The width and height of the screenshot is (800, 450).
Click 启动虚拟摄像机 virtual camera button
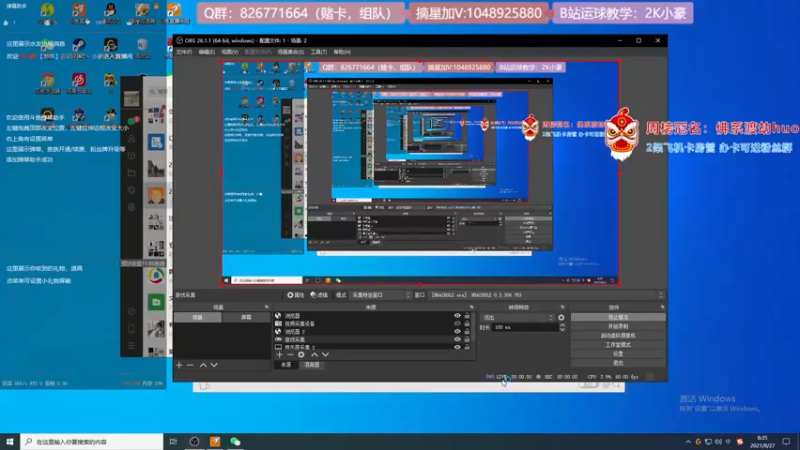point(618,336)
